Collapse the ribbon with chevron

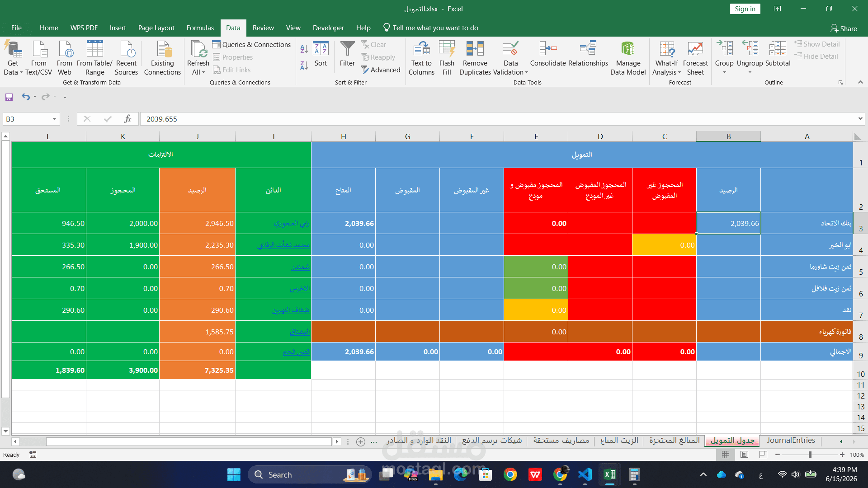(860, 82)
